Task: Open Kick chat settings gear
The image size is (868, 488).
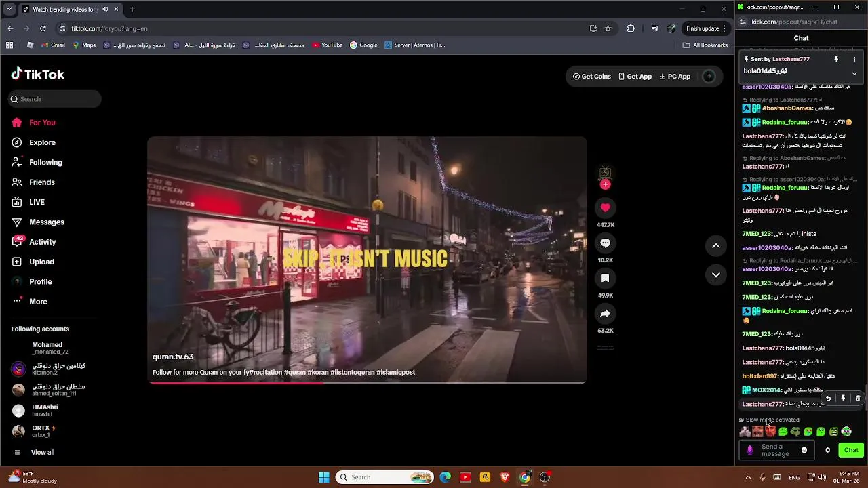Action: click(x=827, y=450)
